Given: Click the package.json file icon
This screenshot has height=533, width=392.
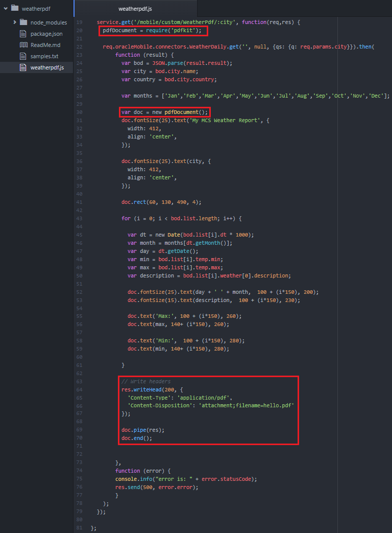Looking at the screenshot, I should pos(23,33).
